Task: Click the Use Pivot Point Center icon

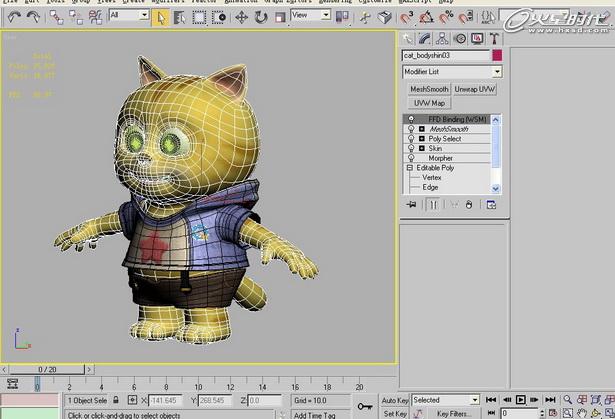Action: click(x=342, y=17)
